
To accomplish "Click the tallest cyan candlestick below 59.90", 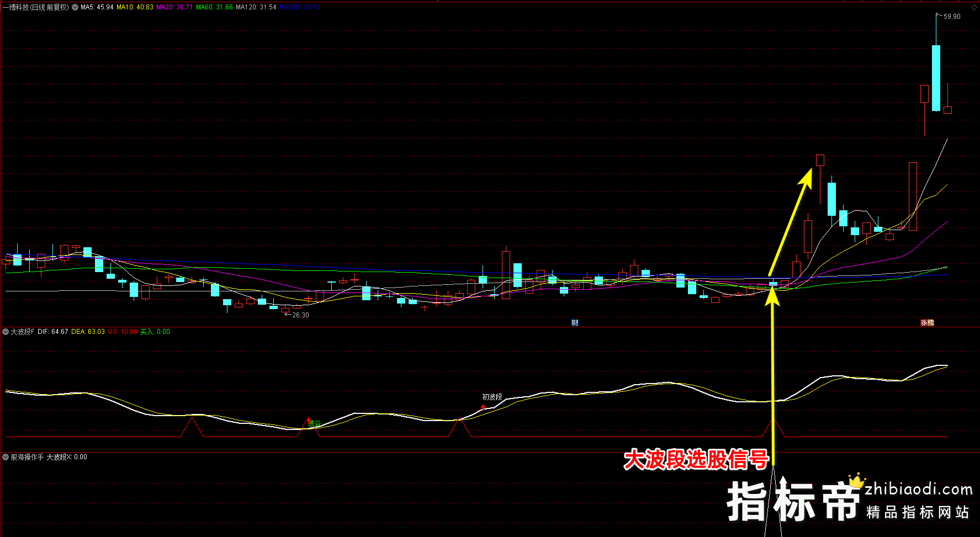I will click(936, 78).
